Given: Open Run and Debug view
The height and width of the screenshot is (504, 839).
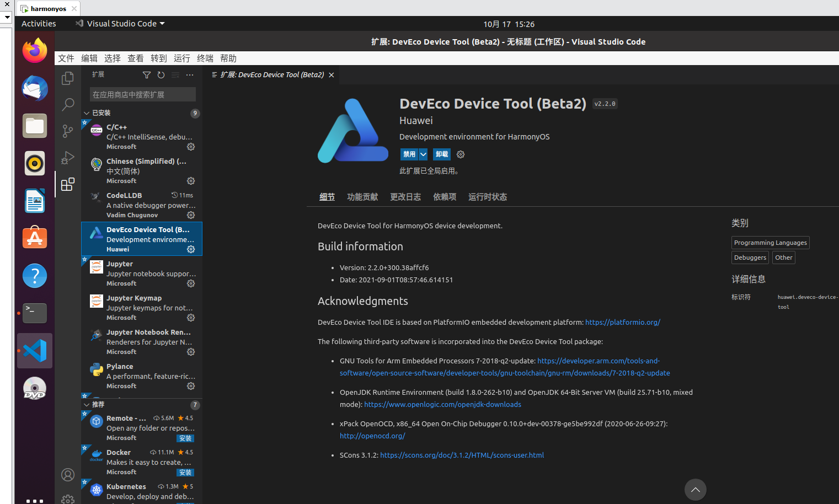Looking at the screenshot, I should (x=68, y=158).
